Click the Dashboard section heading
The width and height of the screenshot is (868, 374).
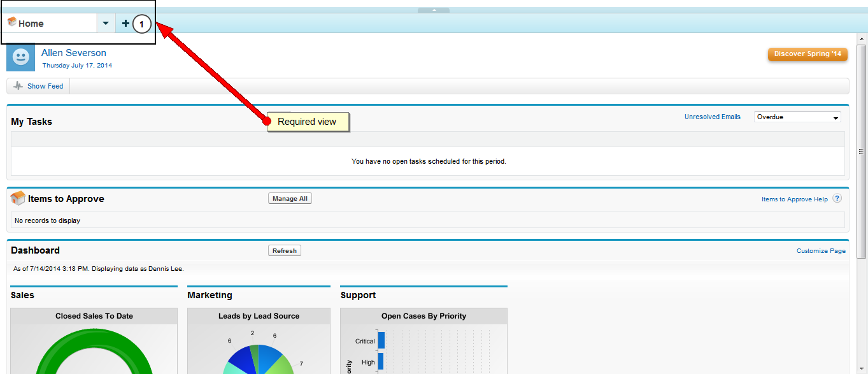[x=36, y=250]
